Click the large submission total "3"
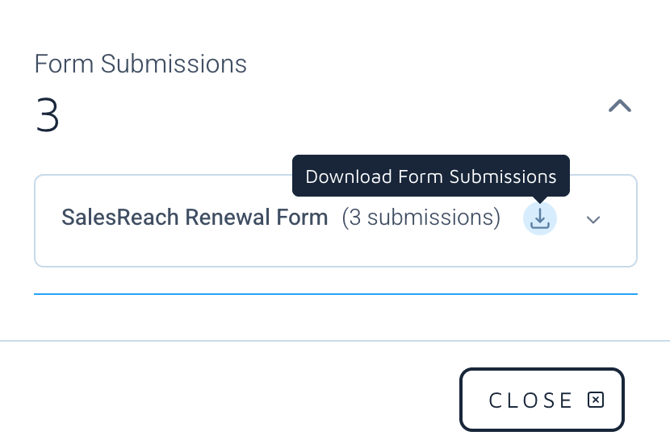The height and width of the screenshot is (448, 670). pyautogui.click(x=47, y=117)
